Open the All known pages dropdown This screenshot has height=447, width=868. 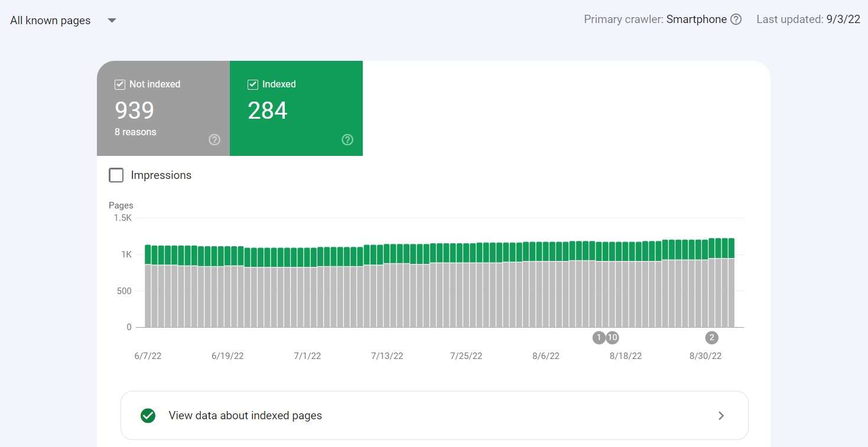click(50, 20)
